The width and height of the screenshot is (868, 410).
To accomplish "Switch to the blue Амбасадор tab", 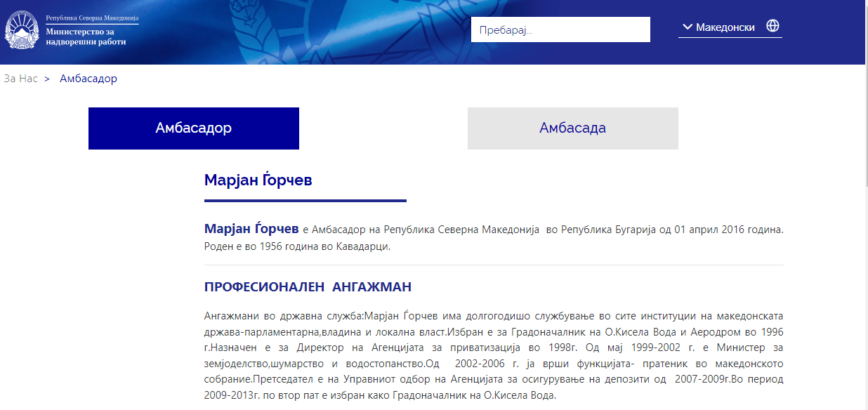I will coord(193,128).
